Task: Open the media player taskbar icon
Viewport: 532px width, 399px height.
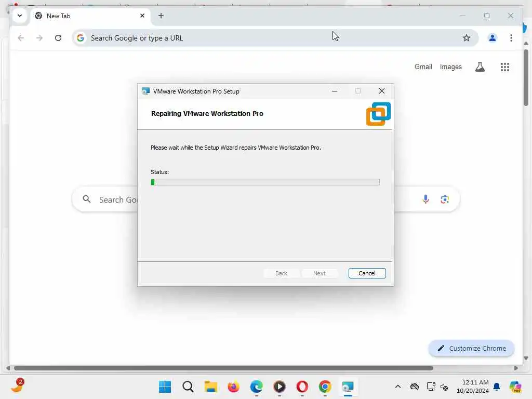Action: (x=279, y=387)
